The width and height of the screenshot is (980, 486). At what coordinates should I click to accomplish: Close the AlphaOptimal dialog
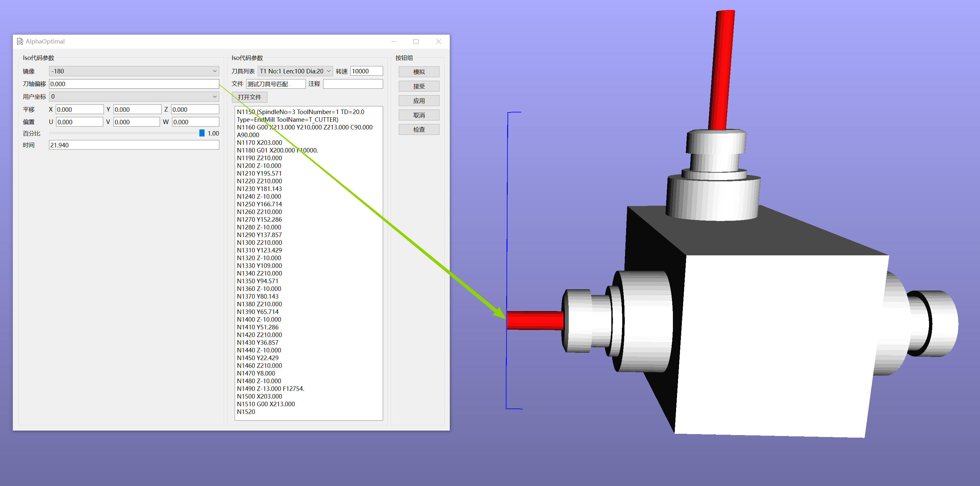(x=438, y=41)
